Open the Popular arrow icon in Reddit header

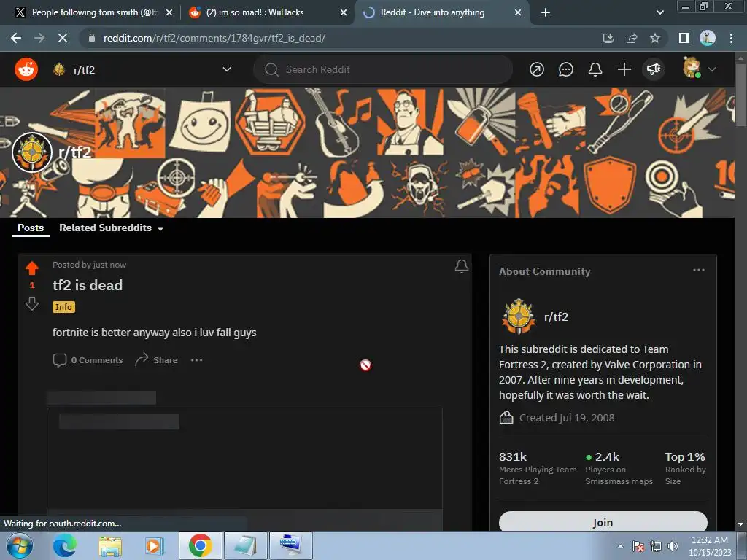(536, 69)
